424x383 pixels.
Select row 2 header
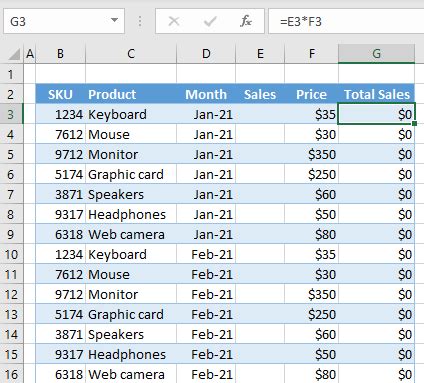[x=11, y=94]
